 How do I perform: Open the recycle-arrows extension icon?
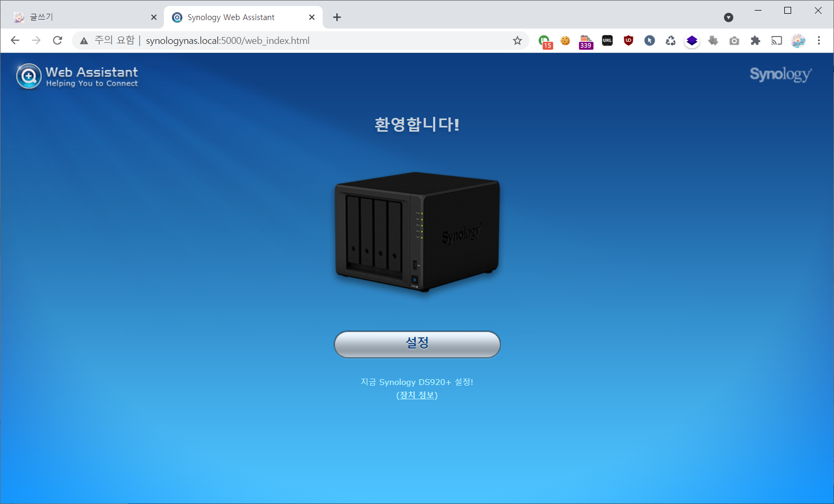coord(671,41)
